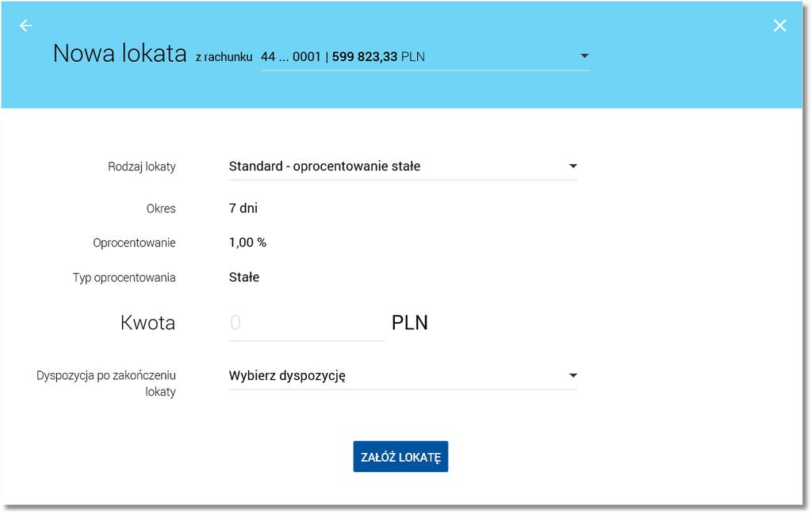Click the 'PLN' currency text beside the amount
Viewport: 812px width, 514px height.
410,323
